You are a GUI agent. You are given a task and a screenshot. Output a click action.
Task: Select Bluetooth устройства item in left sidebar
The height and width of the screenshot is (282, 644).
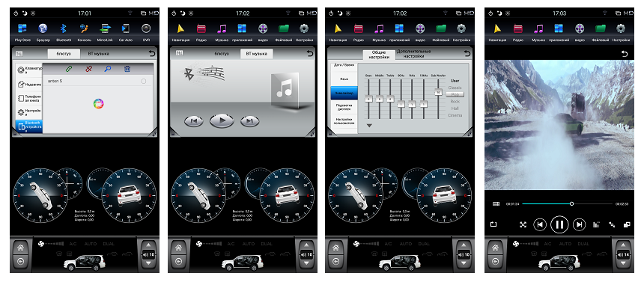click(x=28, y=127)
